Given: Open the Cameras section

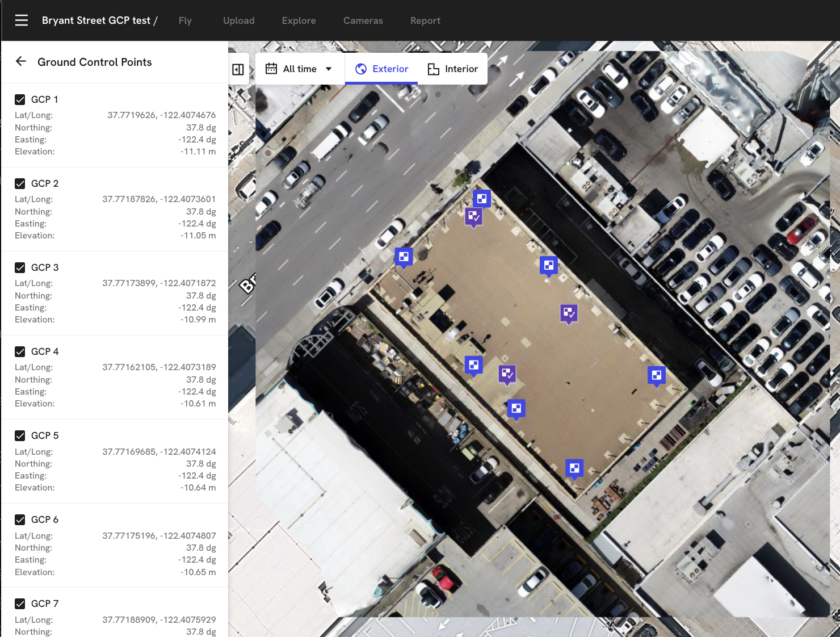Looking at the screenshot, I should (x=363, y=20).
